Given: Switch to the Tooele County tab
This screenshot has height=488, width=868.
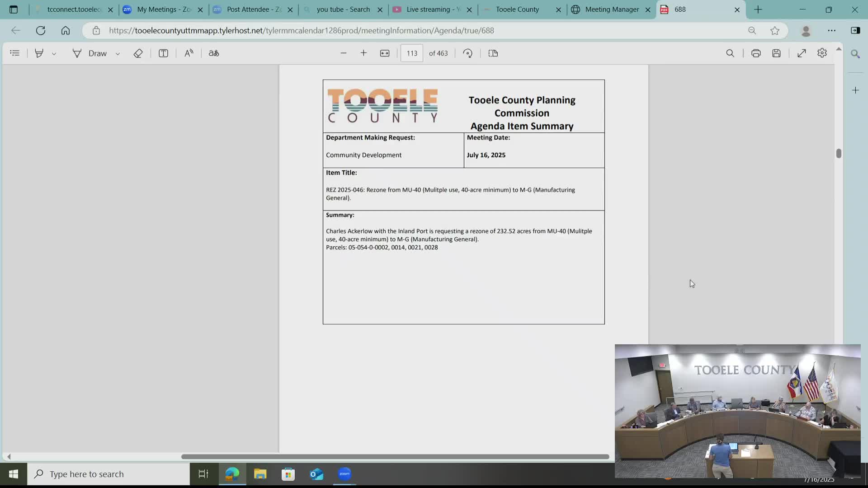Looking at the screenshot, I should pos(517,9).
